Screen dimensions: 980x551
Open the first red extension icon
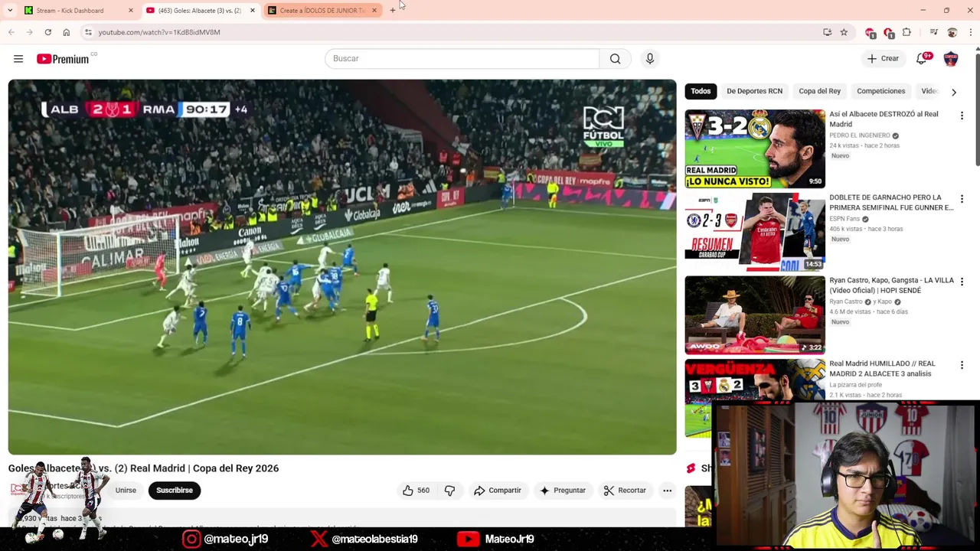[x=871, y=32]
